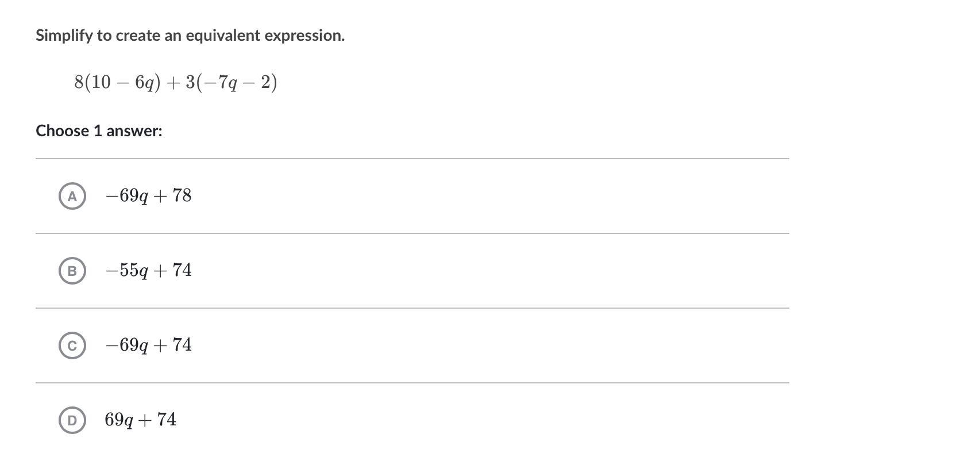The image size is (980, 457).
Task: Select radio button B
Action: click(x=72, y=271)
